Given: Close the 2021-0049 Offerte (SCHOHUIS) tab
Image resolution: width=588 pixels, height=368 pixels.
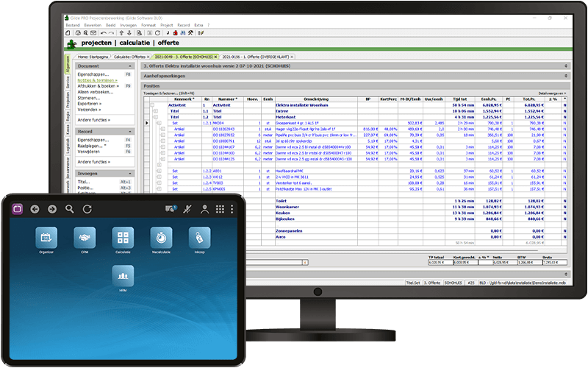Looking at the screenshot, I should coord(215,57).
